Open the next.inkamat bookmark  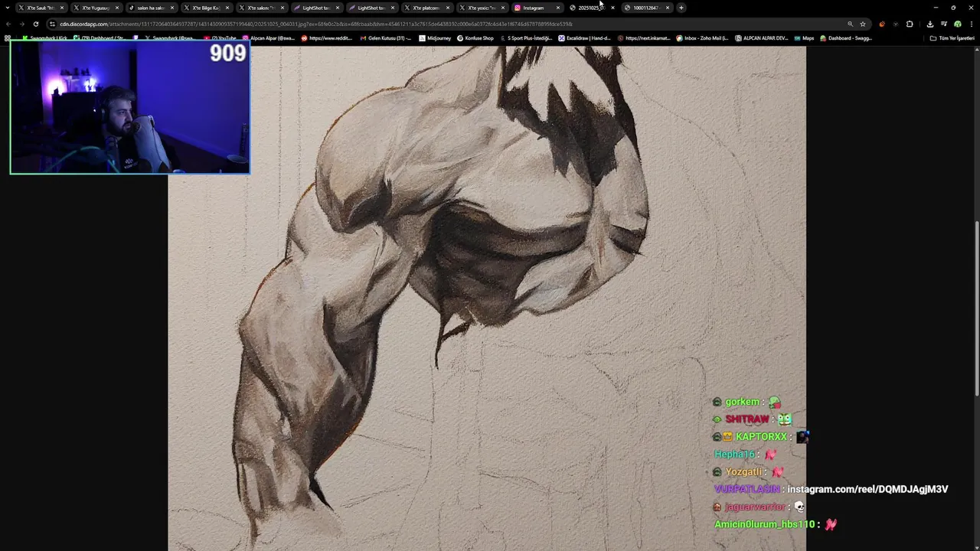point(644,38)
